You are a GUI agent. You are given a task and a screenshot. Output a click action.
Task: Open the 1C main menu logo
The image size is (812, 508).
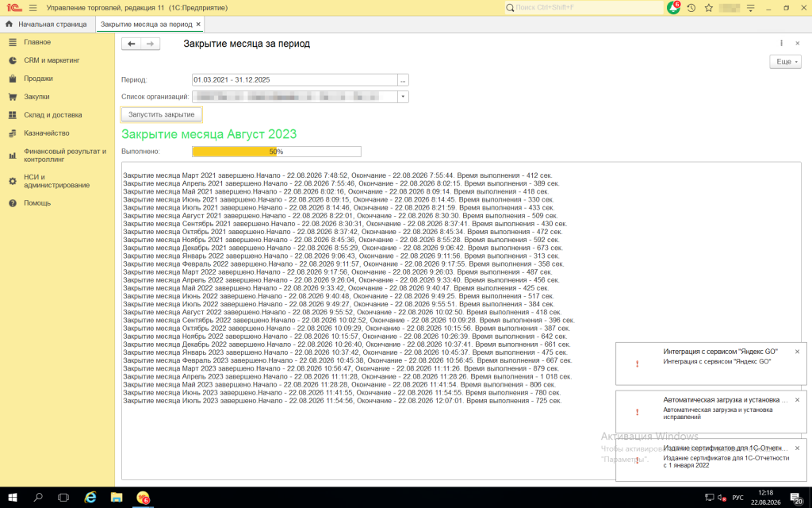14,8
